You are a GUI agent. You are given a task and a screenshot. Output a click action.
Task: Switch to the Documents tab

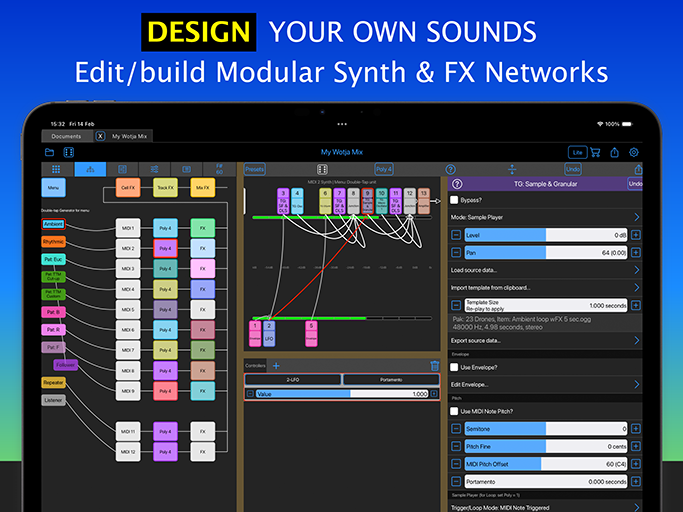coord(66,135)
